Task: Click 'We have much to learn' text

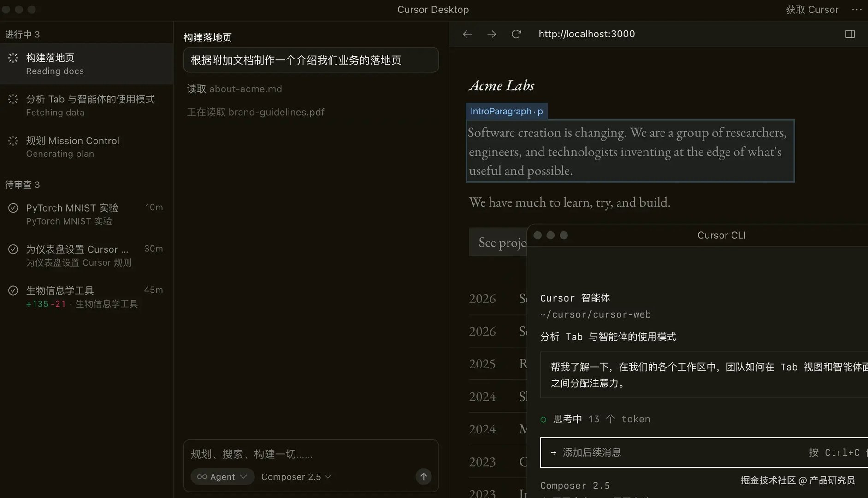Action: click(x=569, y=202)
